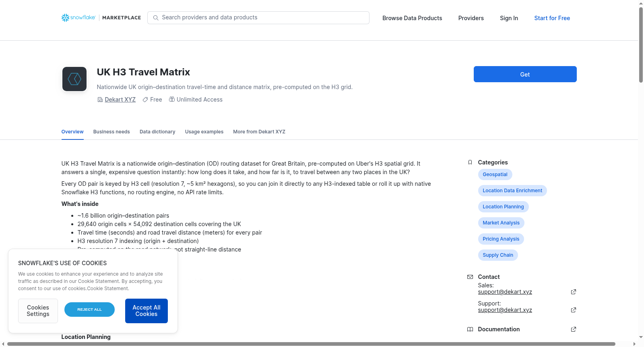The image size is (644, 347).
Task: Click the horizontal scrollbar thumb
Action: [311, 344]
